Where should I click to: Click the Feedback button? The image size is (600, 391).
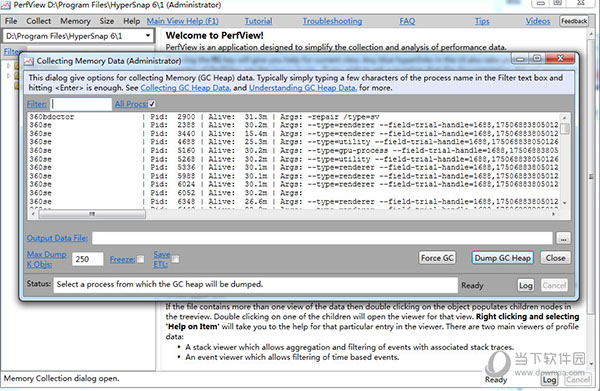click(574, 21)
